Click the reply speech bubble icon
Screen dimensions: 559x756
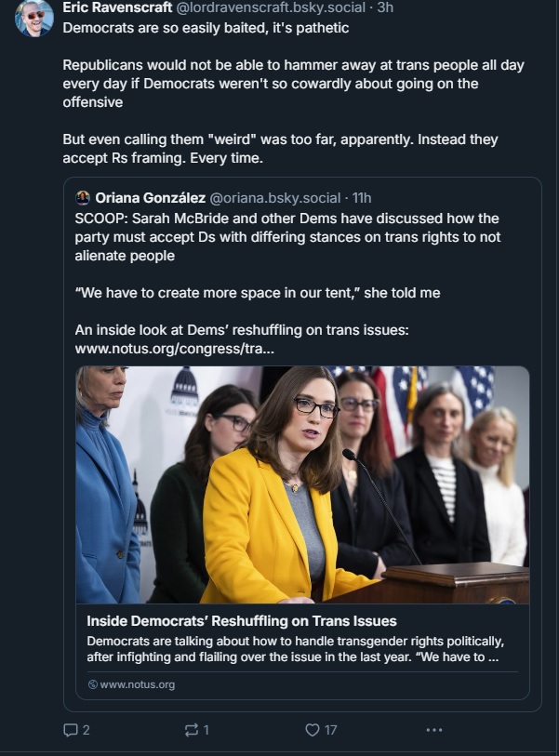pyautogui.click(x=70, y=730)
